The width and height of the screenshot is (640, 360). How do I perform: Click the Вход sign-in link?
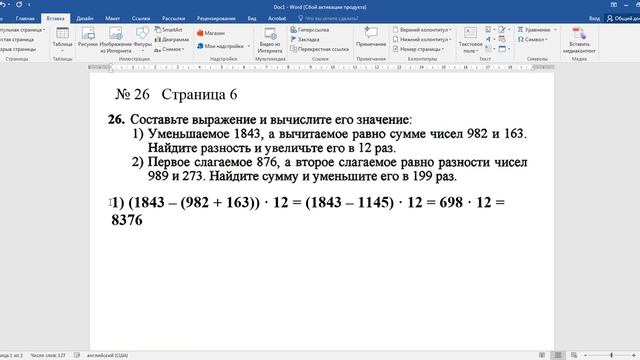pos(594,18)
